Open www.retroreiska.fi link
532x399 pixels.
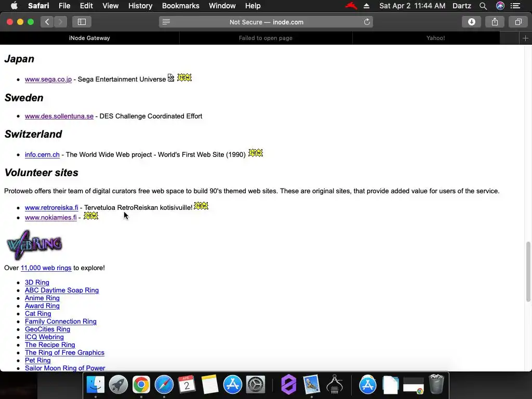(x=51, y=208)
